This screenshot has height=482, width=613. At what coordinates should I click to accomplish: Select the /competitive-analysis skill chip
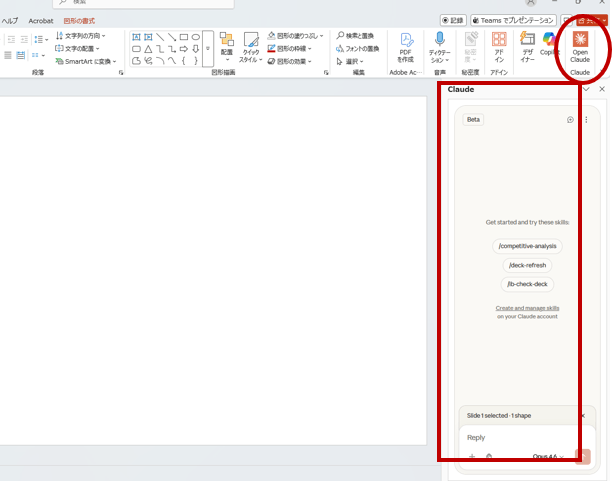point(528,246)
